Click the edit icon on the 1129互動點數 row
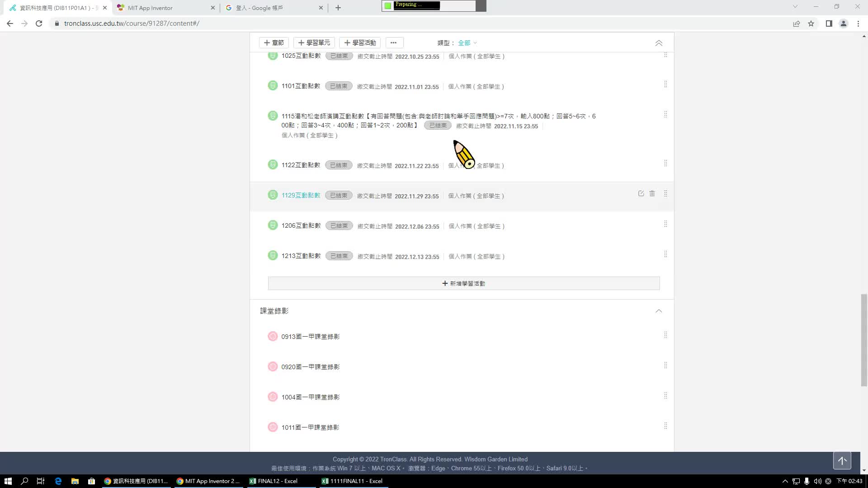Viewport: 868px width, 488px height. [x=641, y=193]
